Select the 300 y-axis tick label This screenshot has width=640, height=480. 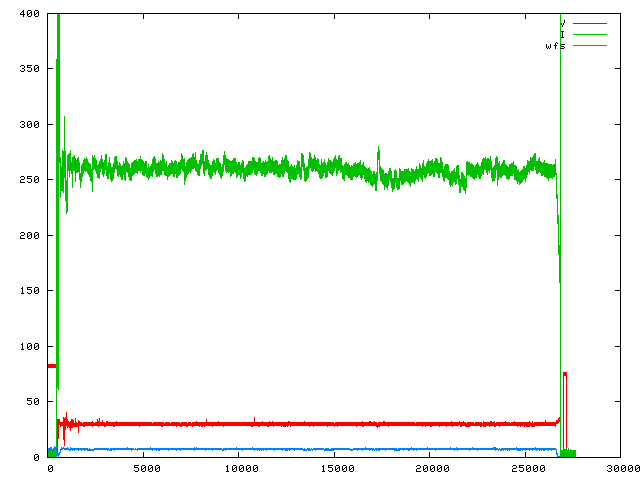pos(29,125)
